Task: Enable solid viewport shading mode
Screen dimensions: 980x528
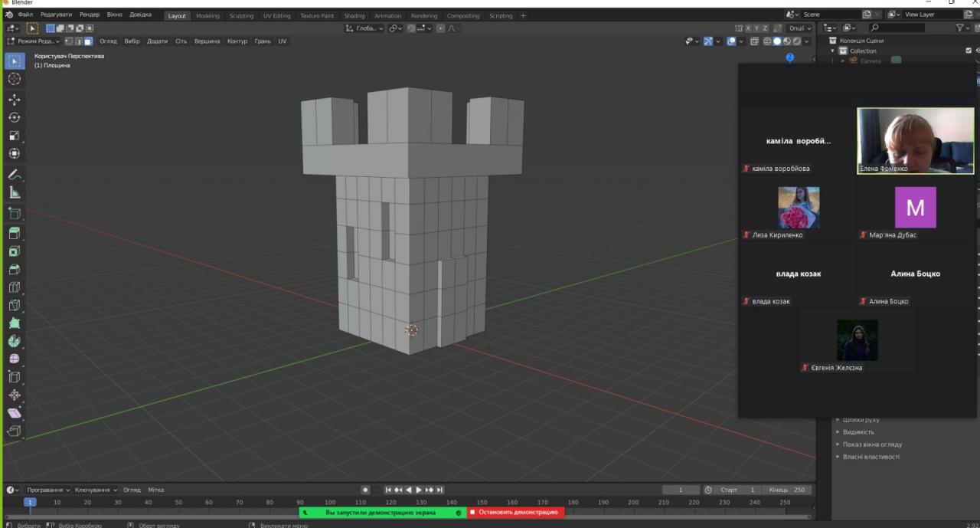Action: (777, 41)
